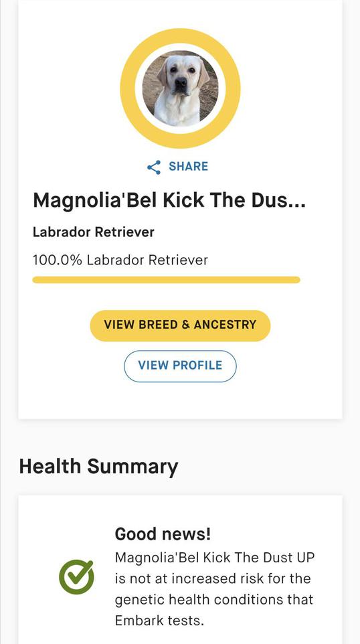The height and width of the screenshot is (644, 360).
Task: Select the Health Summary section heading
Action: [x=98, y=467]
